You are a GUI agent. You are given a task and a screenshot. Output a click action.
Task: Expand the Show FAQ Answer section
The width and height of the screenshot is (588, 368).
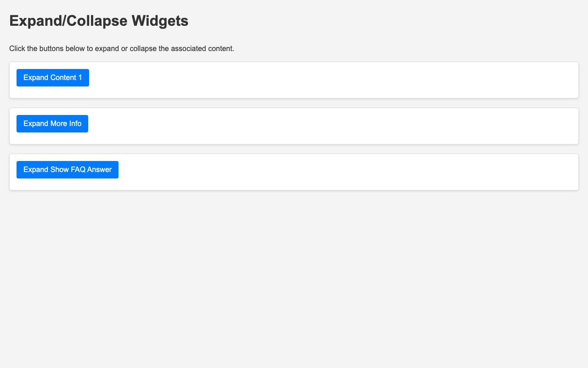(x=68, y=170)
